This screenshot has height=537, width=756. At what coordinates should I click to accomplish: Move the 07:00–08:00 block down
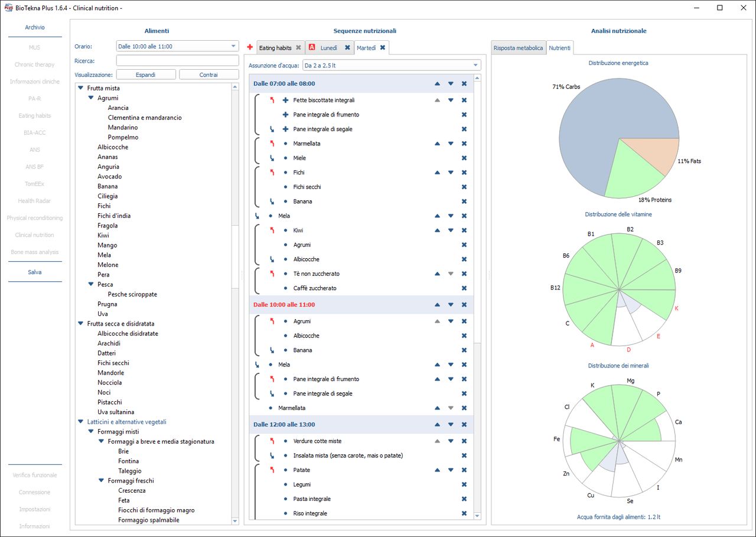pyautogui.click(x=451, y=84)
